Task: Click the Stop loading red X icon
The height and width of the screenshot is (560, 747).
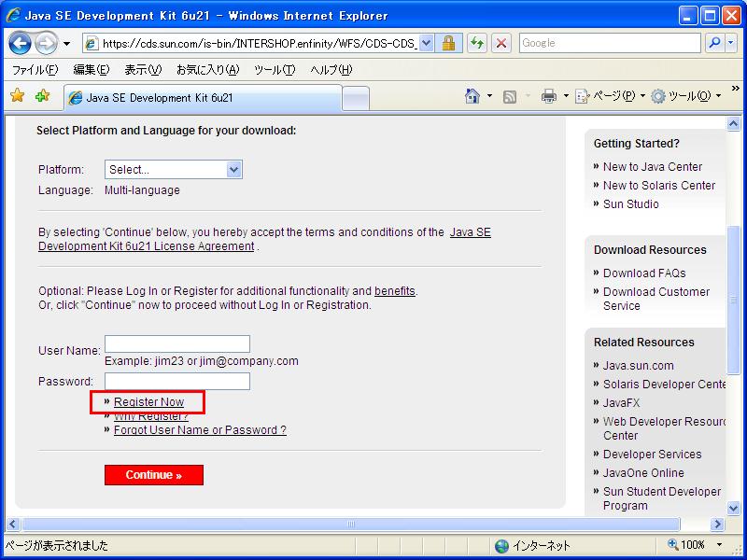Action: [501, 43]
